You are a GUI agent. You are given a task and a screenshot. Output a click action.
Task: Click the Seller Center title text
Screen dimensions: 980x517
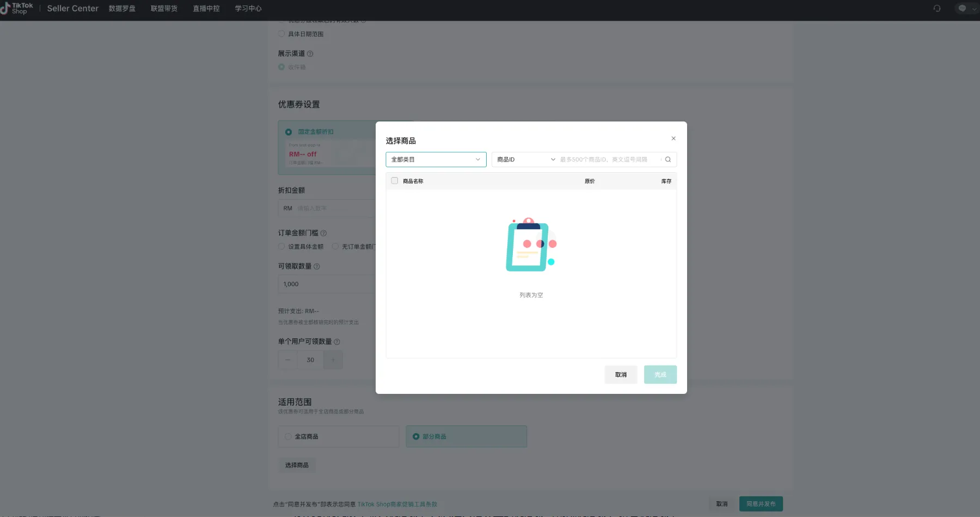73,9
